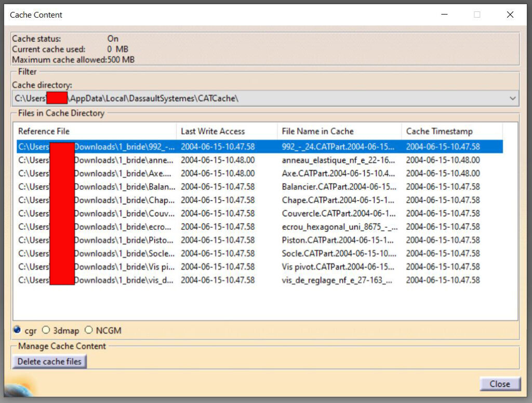532x403 pixels.
Task: Click the maximize window icon
Action: [x=477, y=15]
